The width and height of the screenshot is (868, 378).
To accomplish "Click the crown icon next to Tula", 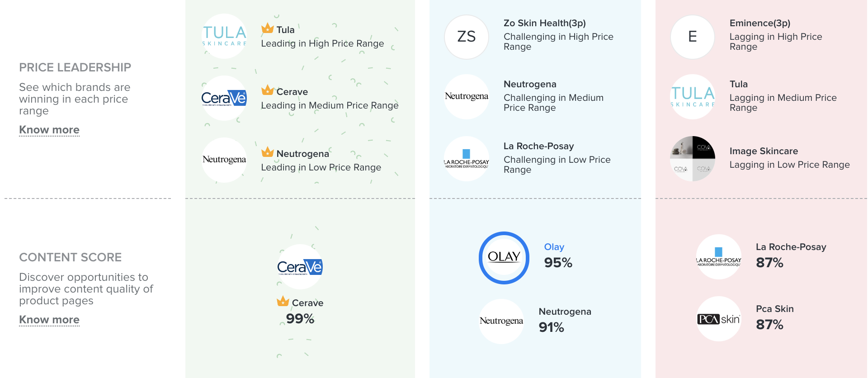I will (267, 28).
